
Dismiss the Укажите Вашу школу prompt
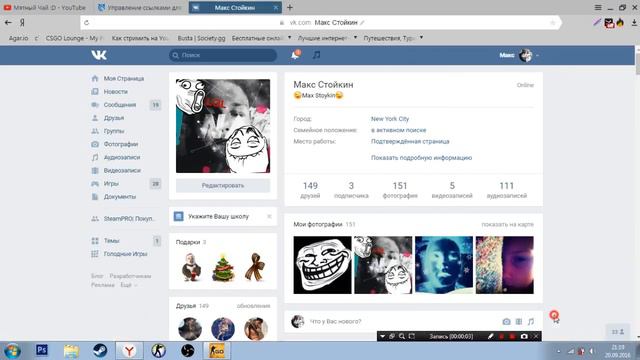[269, 216]
